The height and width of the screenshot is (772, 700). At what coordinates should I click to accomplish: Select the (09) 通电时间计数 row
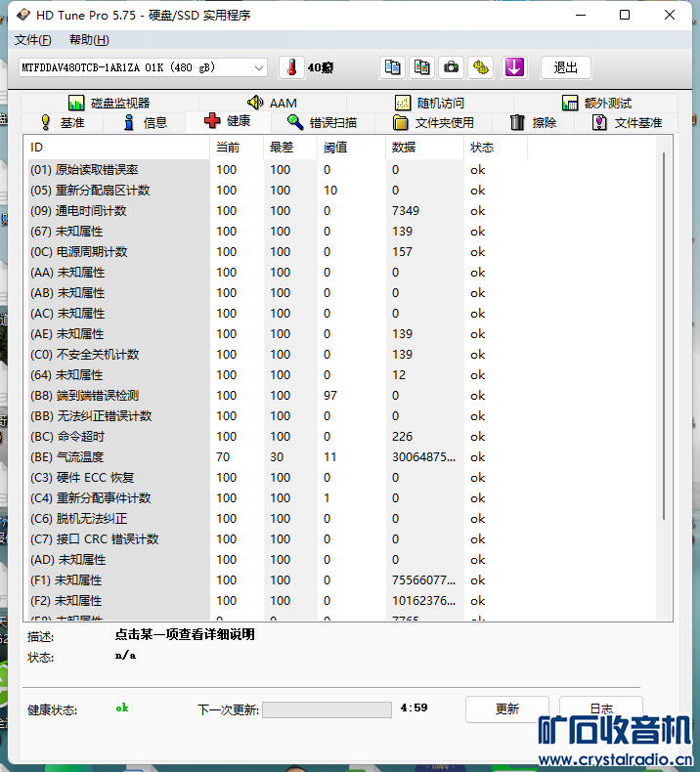(341, 211)
